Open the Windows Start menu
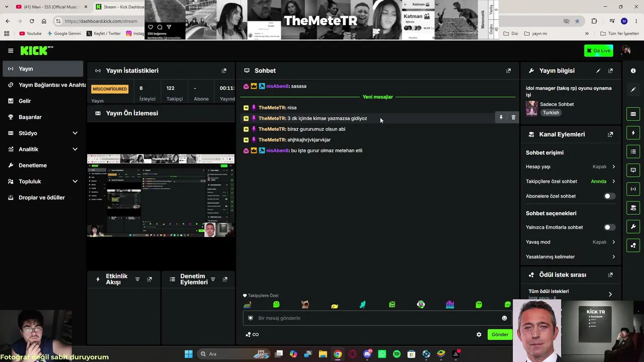 pos(189,354)
